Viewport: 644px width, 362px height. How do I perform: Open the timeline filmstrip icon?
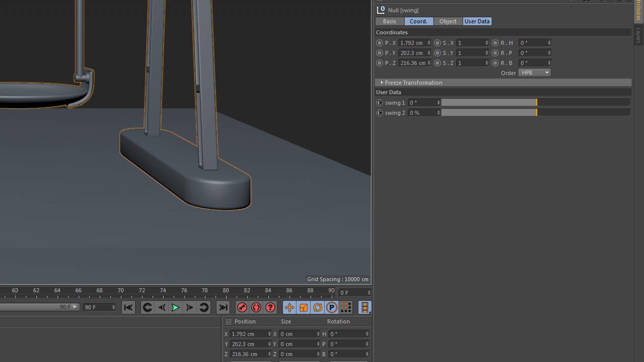click(x=365, y=307)
